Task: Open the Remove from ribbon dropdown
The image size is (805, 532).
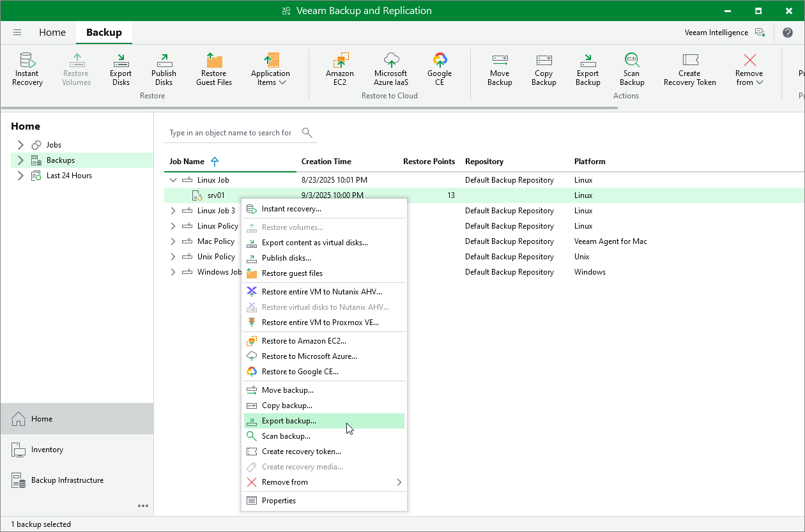Action: (x=749, y=70)
